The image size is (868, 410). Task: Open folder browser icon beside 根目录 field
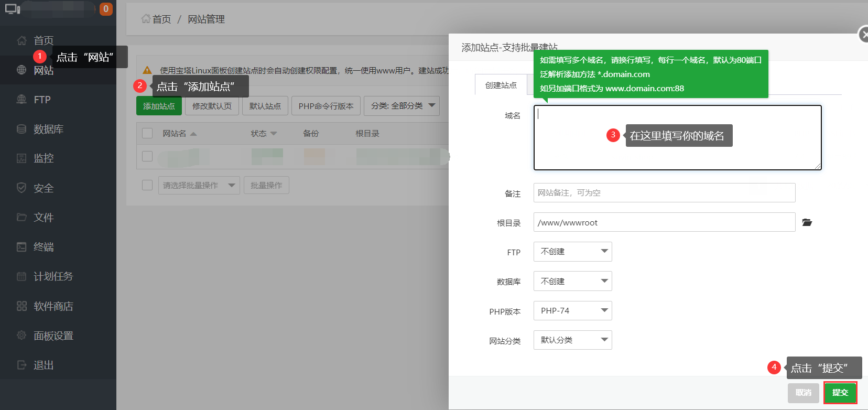click(807, 222)
